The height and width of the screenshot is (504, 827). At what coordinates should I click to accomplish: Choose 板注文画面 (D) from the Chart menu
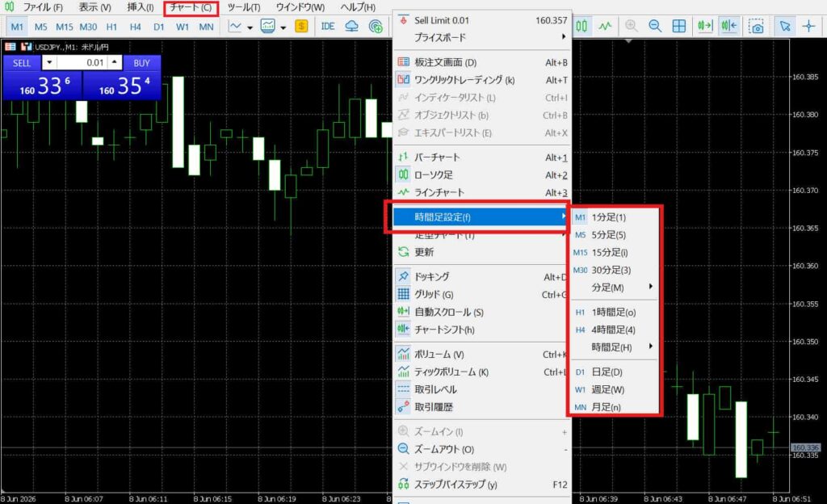coord(482,62)
